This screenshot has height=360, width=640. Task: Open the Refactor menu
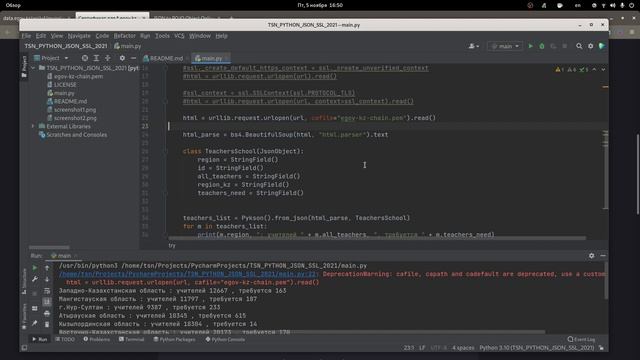pyautogui.click(x=124, y=36)
